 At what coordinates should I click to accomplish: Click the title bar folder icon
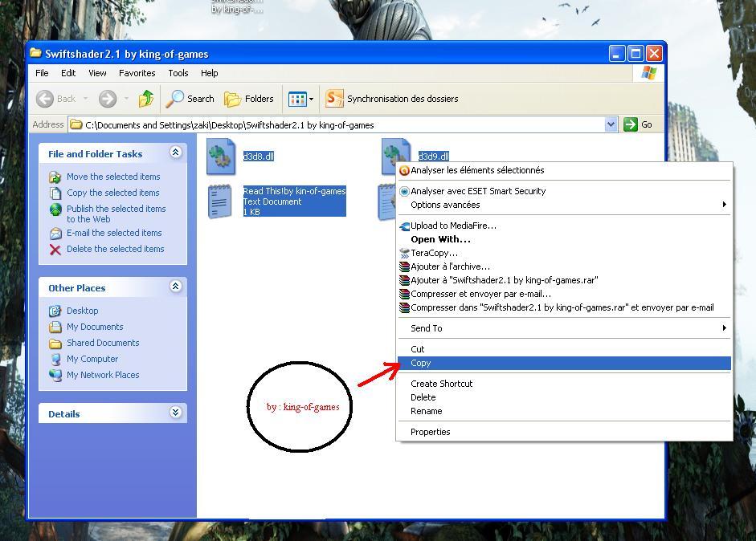(35, 52)
